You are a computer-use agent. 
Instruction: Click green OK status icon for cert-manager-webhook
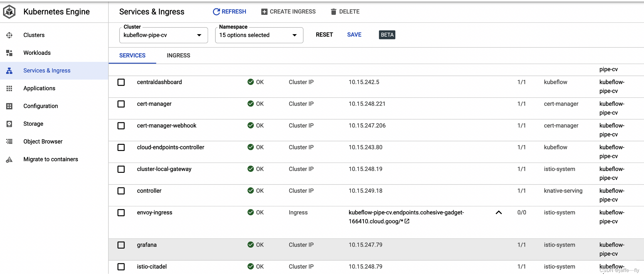pos(251,125)
